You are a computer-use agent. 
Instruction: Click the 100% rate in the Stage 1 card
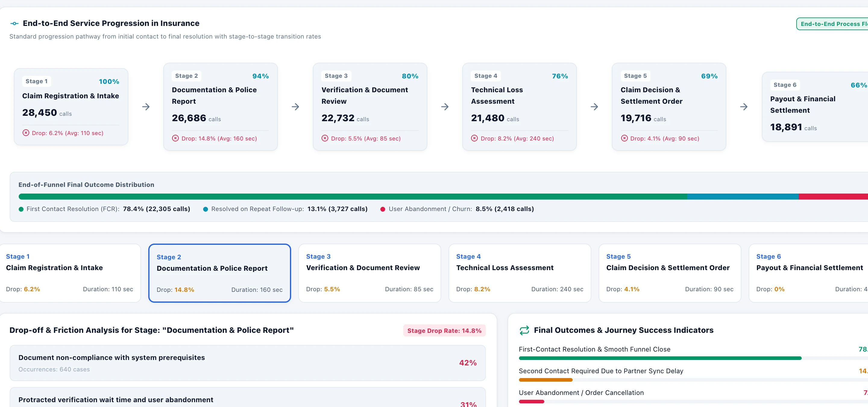[109, 81]
